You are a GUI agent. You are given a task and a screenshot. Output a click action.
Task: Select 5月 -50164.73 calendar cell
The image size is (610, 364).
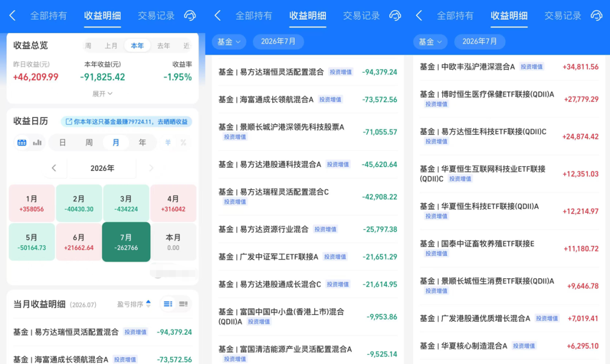(x=32, y=242)
